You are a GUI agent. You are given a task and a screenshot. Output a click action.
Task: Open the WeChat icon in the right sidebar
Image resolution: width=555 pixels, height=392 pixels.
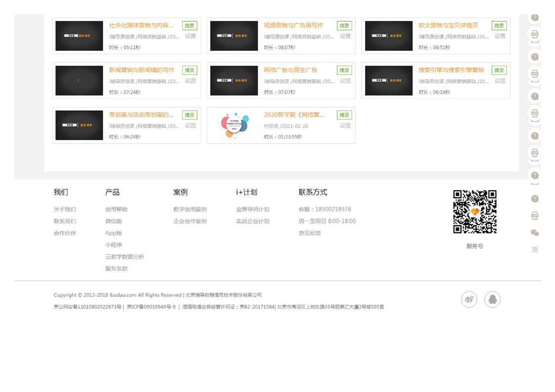click(535, 233)
